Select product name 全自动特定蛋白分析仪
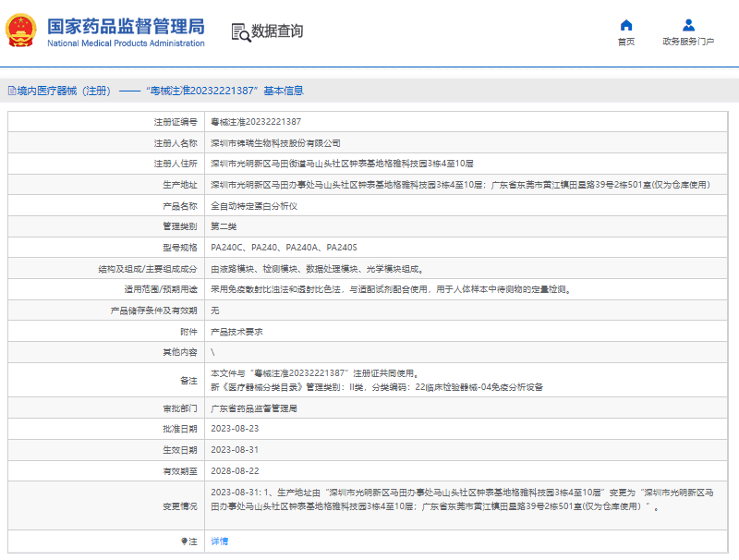739x560 pixels. 254,206
